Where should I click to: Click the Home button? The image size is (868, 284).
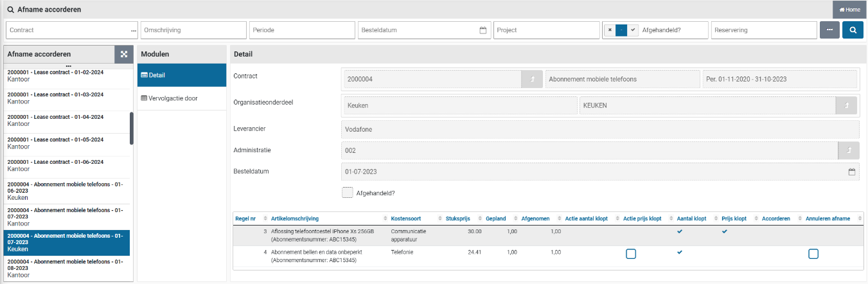849,10
